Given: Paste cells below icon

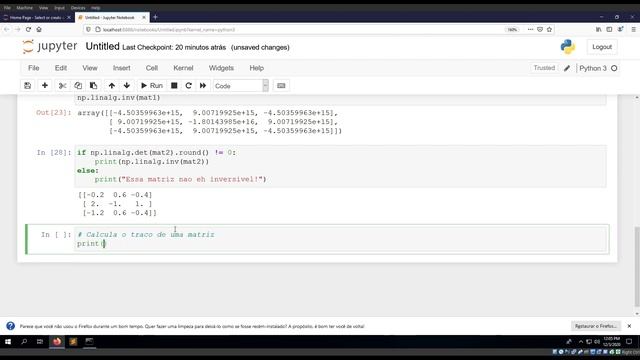Looking at the screenshot, I should click(x=93, y=86).
